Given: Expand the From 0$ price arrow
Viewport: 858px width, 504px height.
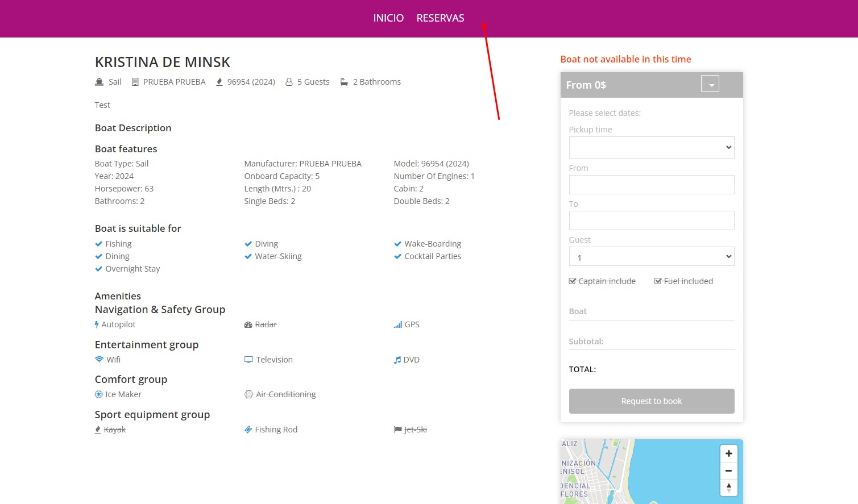Looking at the screenshot, I should click(x=710, y=84).
